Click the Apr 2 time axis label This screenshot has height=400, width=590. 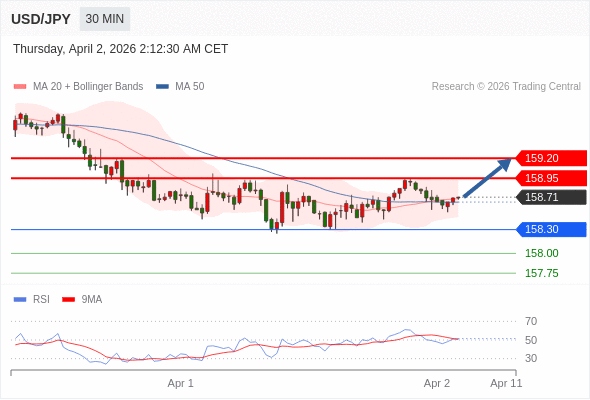click(437, 383)
